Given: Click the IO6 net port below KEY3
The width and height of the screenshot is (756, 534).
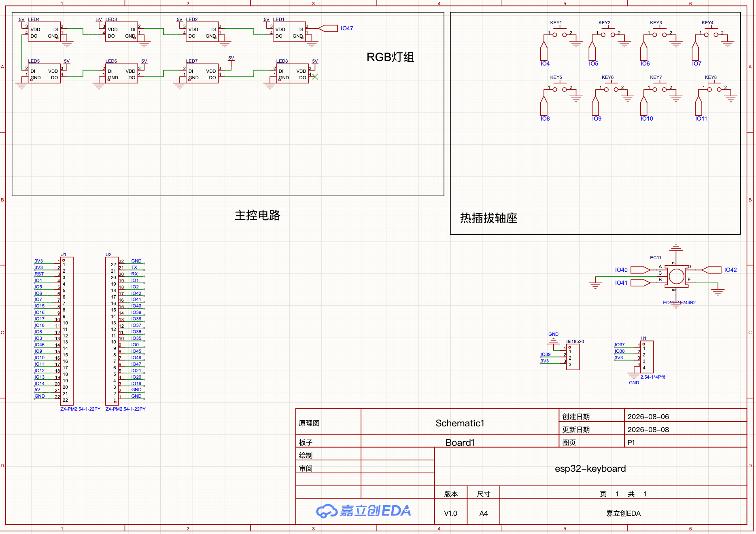Looking at the screenshot, I should 644,51.
